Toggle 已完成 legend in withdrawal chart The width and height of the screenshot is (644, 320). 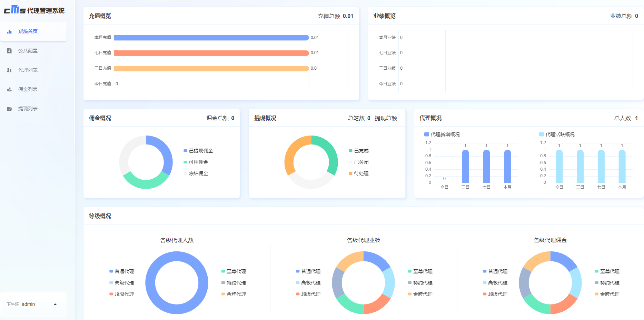359,151
